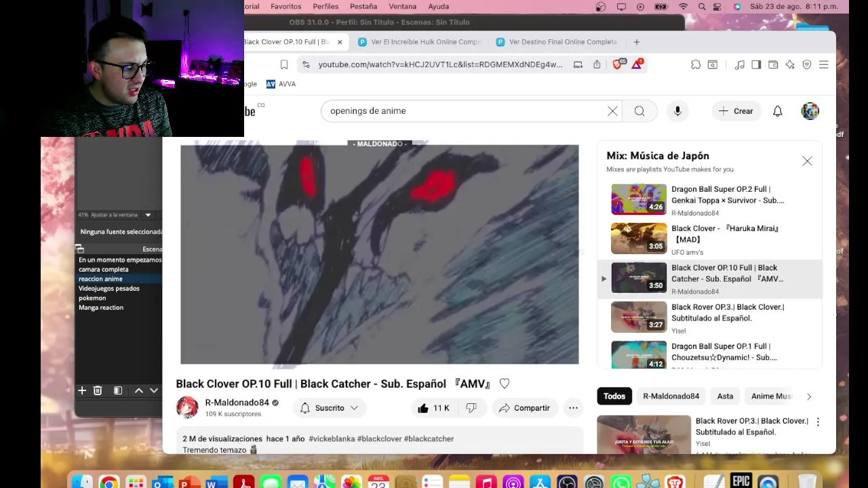868x488 pixels.
Task: Click the voice search microphone icon
Action: pyautogui.click(x=677, y=111)
